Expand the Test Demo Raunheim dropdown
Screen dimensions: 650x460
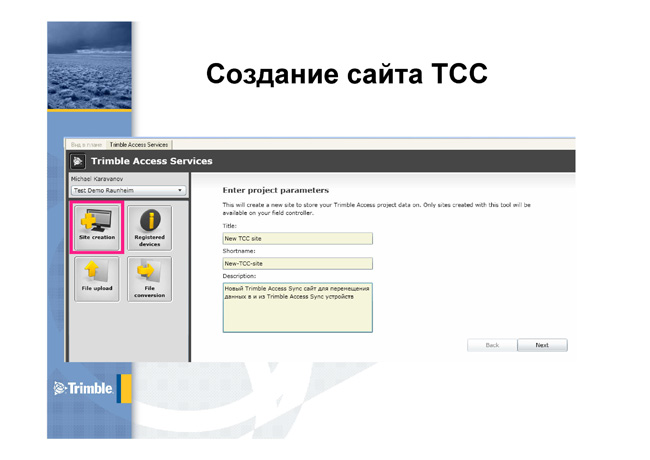click(x=128, y=191)
